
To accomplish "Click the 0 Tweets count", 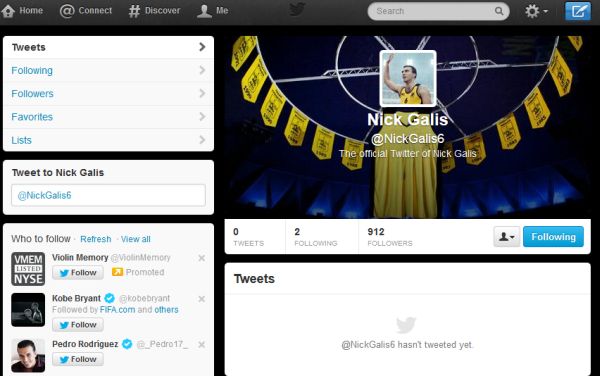I will point(249,237).
